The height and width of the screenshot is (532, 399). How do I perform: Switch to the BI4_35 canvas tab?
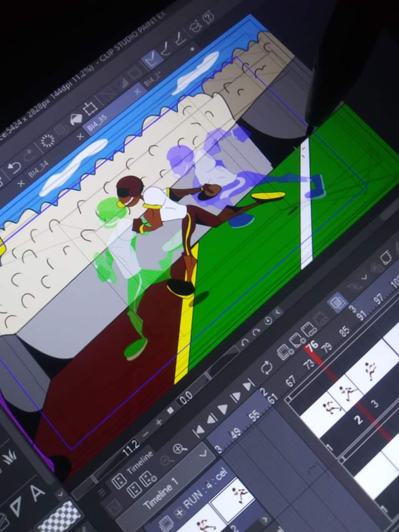pos(96,123)
